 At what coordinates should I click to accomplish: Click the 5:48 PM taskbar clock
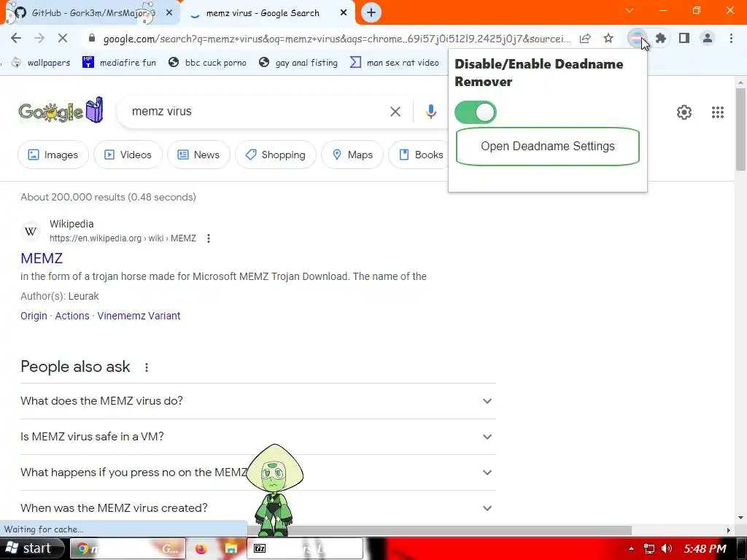click(x=705, y=548)
